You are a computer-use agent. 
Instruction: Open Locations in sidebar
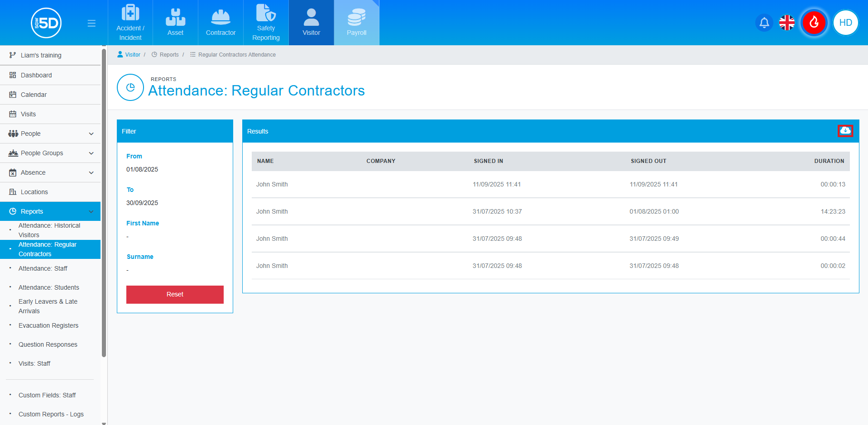pos(50,192)
